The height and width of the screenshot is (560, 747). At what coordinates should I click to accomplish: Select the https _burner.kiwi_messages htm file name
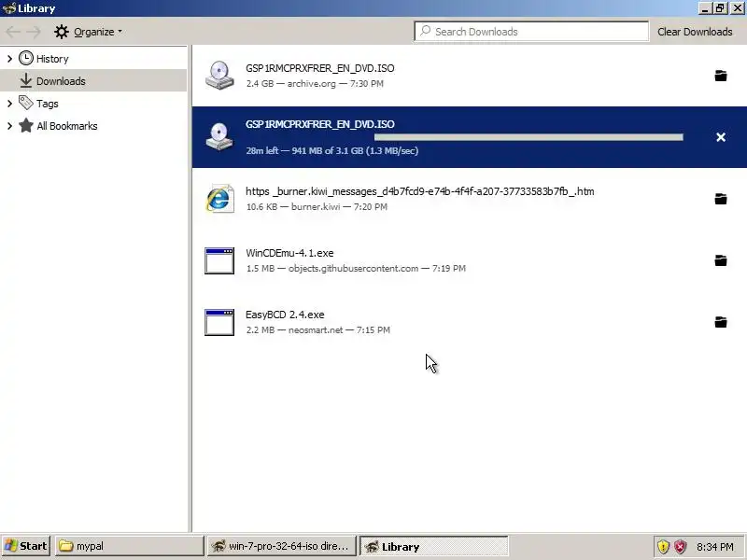click(x=419, y=191)
